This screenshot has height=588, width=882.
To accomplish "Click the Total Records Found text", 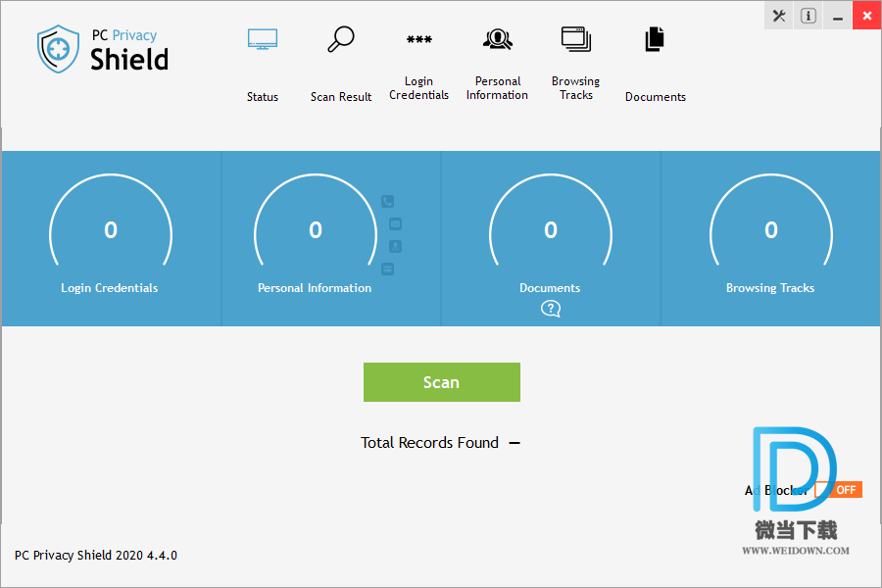I will click(430, 443).
